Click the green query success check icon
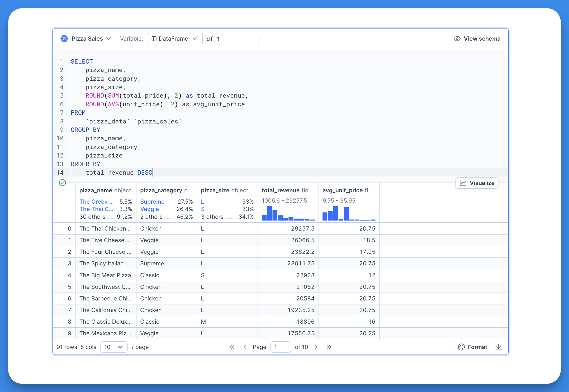Screen dimensions: 569x392 tap(62, 183)
